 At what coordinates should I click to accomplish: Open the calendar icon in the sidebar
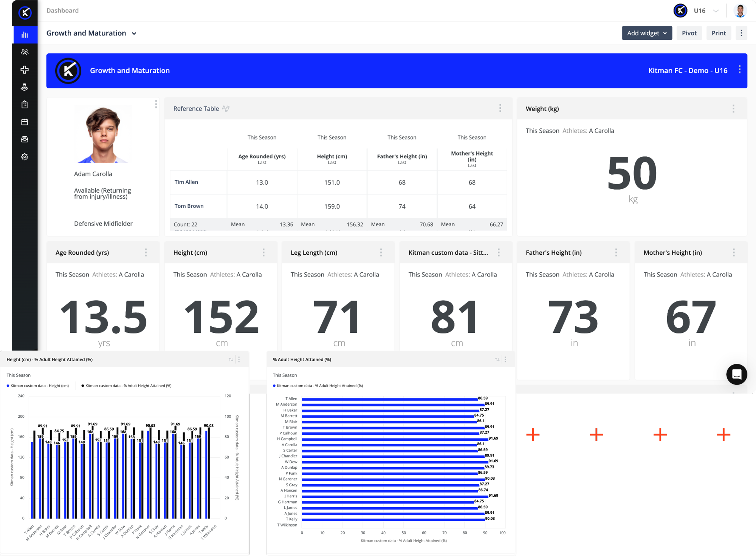pyautogui.click(x=24, y=122)
